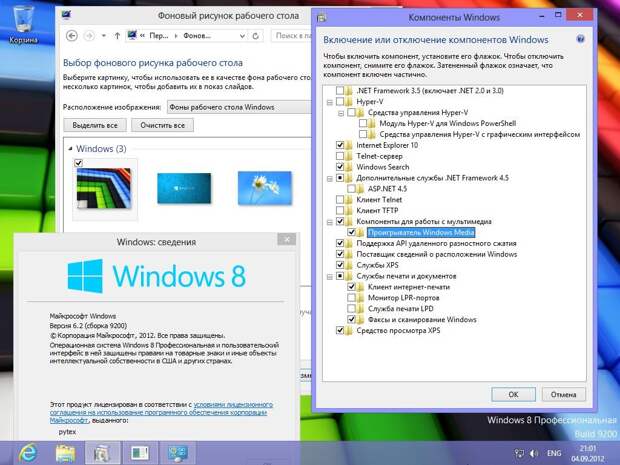
Task: Collapse the Hyper-V tree node
Action: 329,101
